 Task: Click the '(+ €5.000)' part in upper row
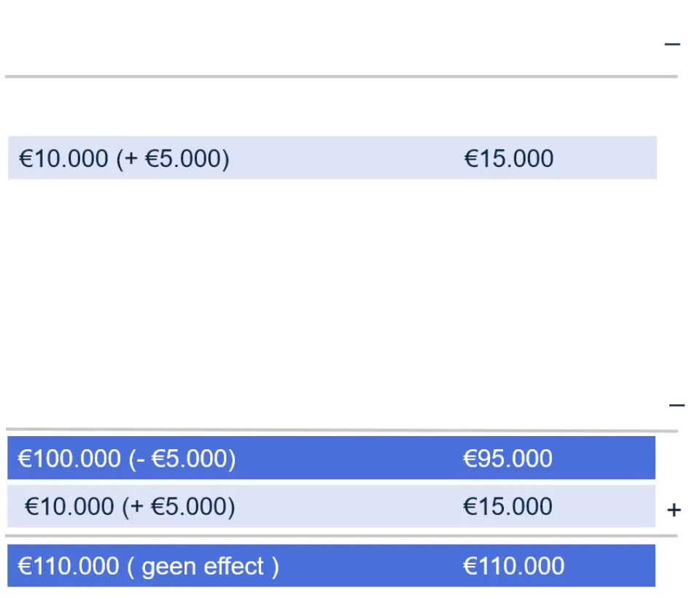pos(173,158)
